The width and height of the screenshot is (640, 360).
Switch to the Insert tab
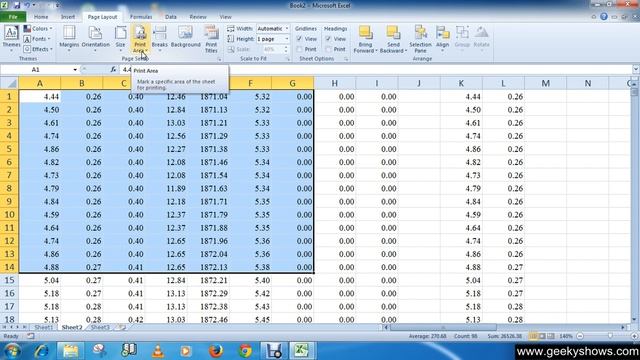[68, 17]
